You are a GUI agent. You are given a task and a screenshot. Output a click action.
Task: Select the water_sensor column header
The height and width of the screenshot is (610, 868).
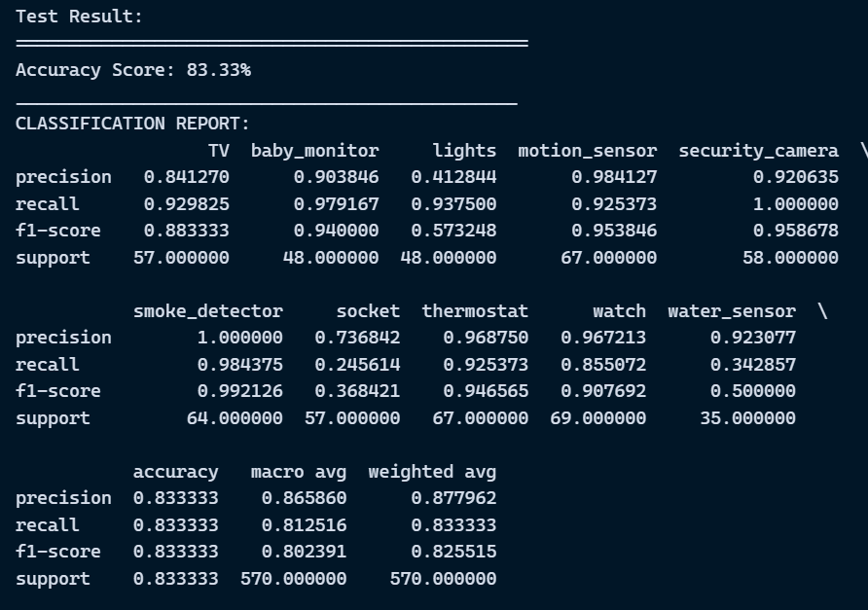point(732,311)
